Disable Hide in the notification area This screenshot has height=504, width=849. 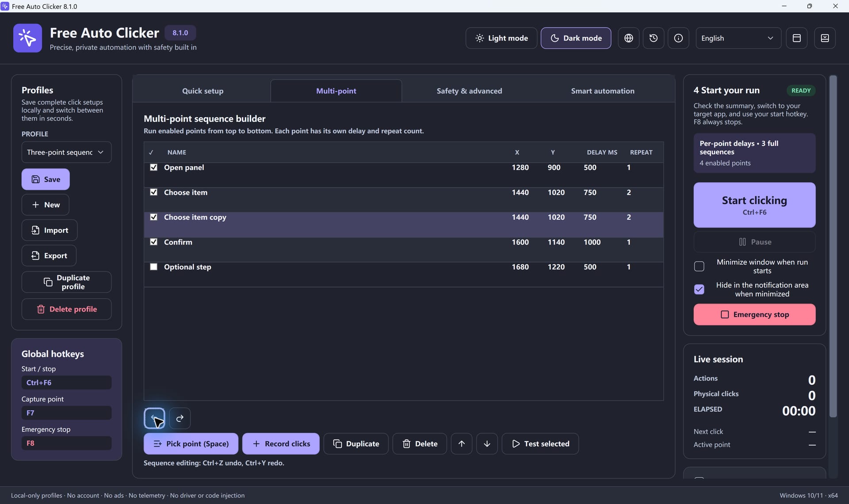tap(699, 290)
